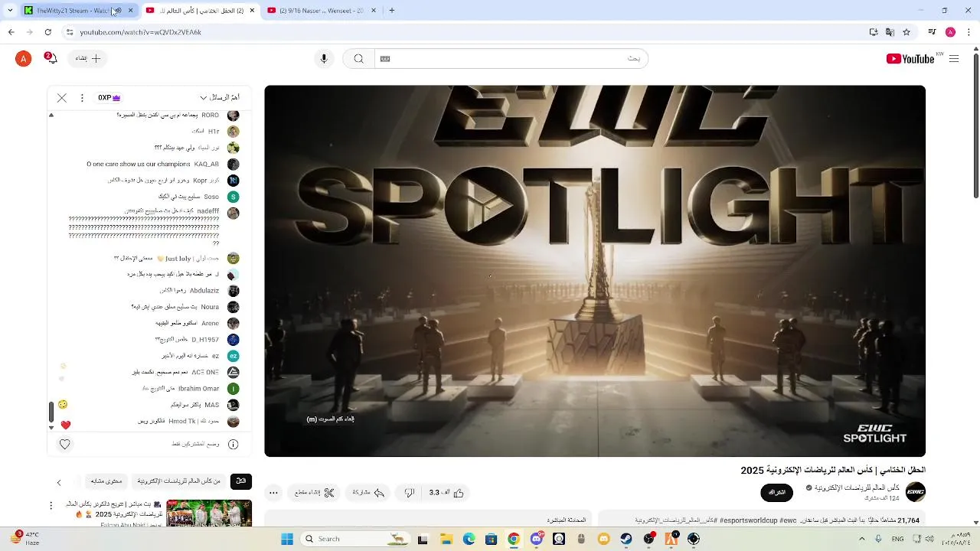Screen dimensions: 980x551
Task: Open YouTube notifications bell
Action: (x=51, y=58)
